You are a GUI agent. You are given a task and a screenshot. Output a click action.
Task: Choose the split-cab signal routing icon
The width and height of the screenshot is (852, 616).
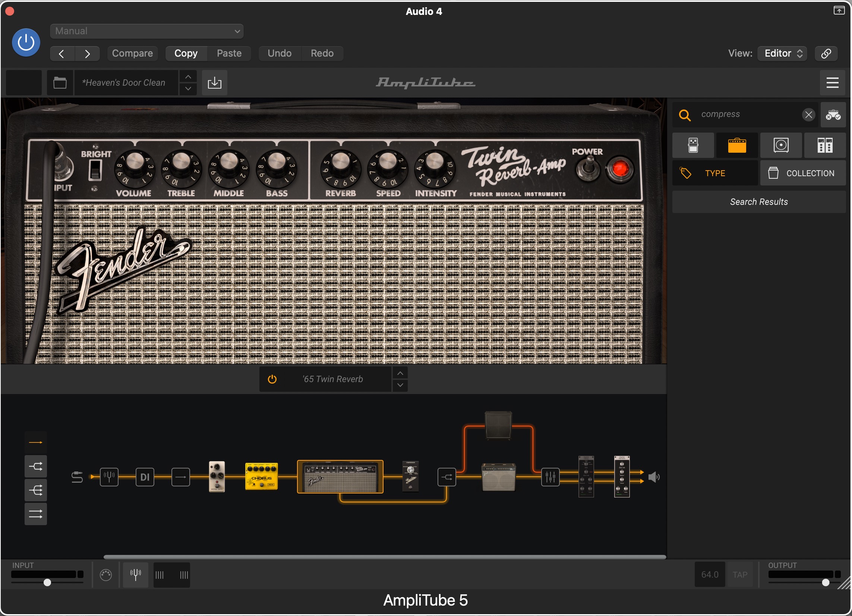click(x=36, y=467)
